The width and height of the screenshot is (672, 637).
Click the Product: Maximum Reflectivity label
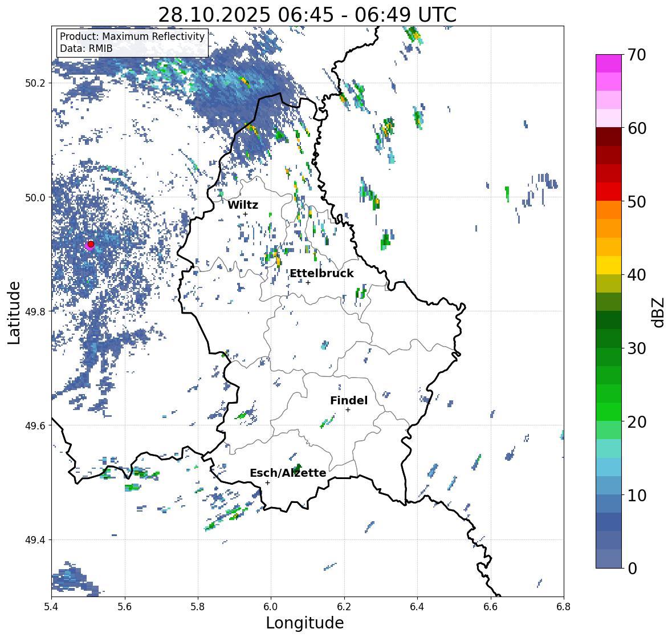[132, 36]
